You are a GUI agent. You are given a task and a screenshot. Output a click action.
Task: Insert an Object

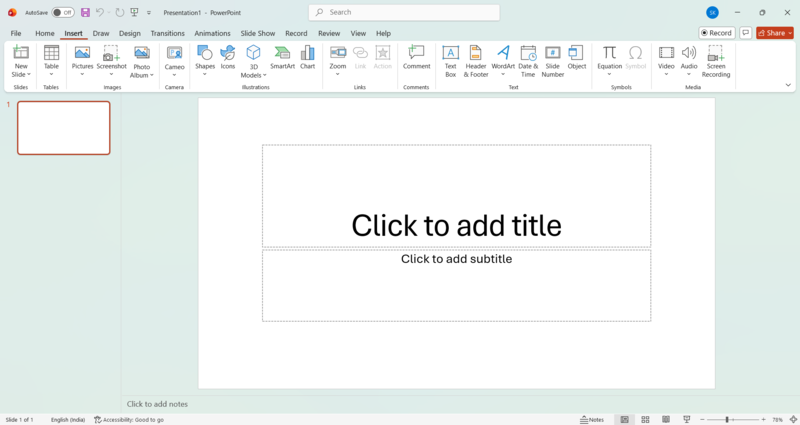pyautogui.click(x=577, y=57)
